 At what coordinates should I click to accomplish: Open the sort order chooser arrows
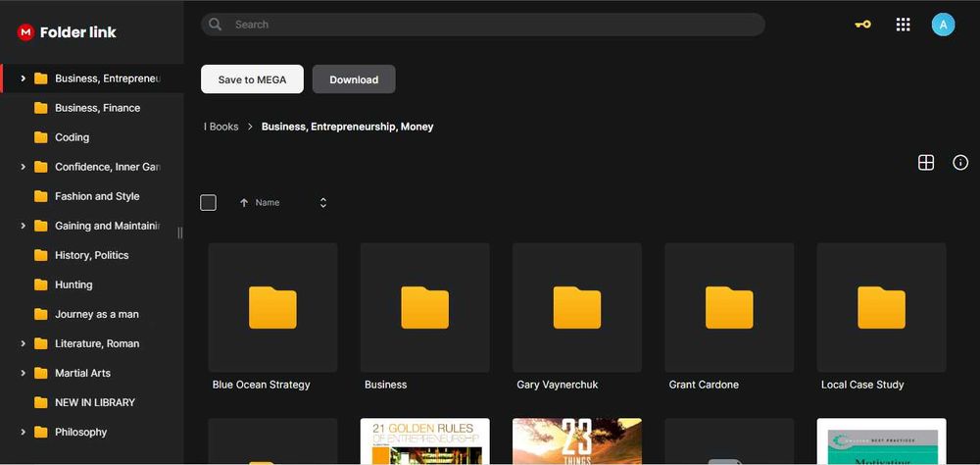click(323, 203)
